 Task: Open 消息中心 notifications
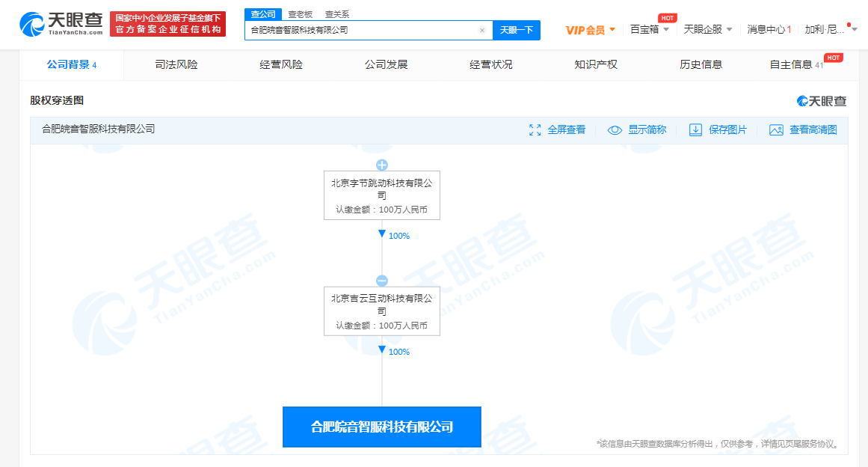tap(769, 29)
